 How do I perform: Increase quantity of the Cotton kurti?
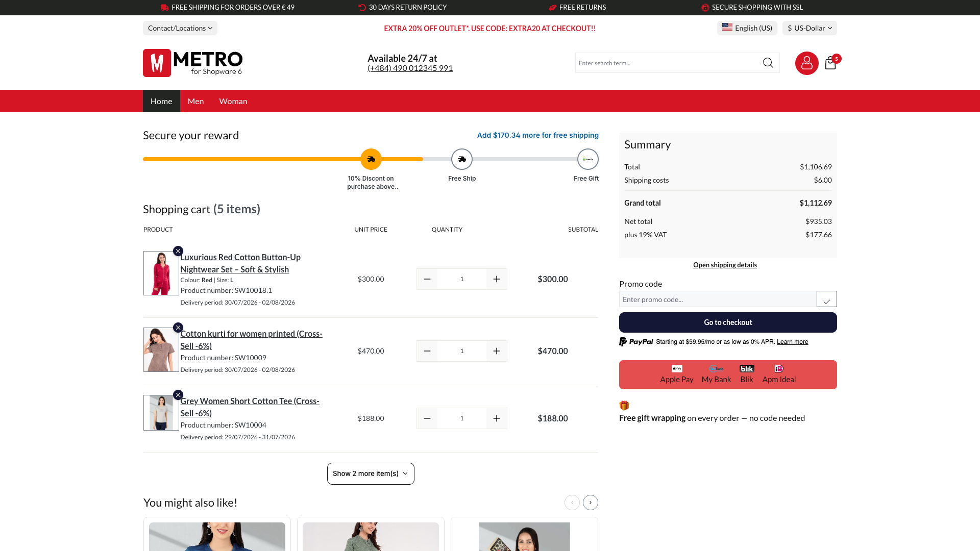pos(497,351)
